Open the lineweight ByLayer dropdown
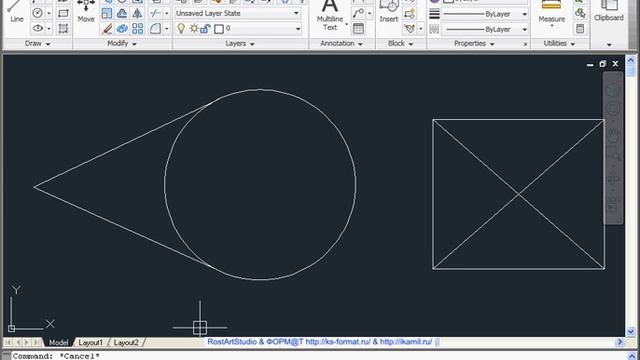The image size is (640, 360). click(524, 14)
